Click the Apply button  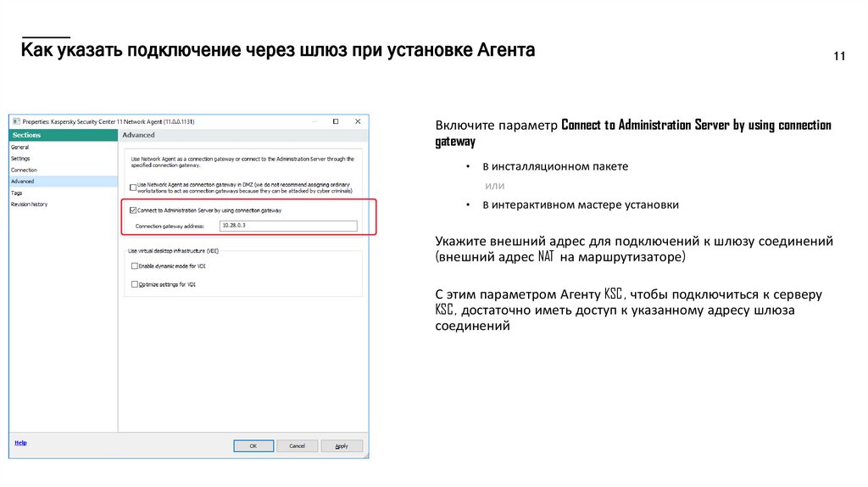click(x=342, y=446)
